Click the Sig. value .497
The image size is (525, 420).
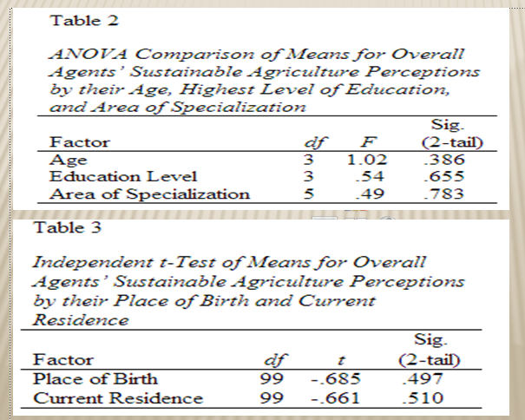point(425,377)
